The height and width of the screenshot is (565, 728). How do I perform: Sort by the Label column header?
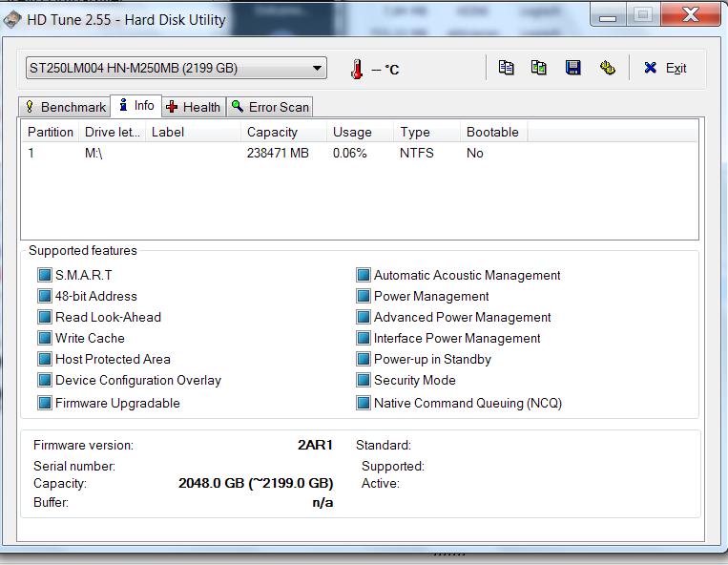(x=193, y=132)
